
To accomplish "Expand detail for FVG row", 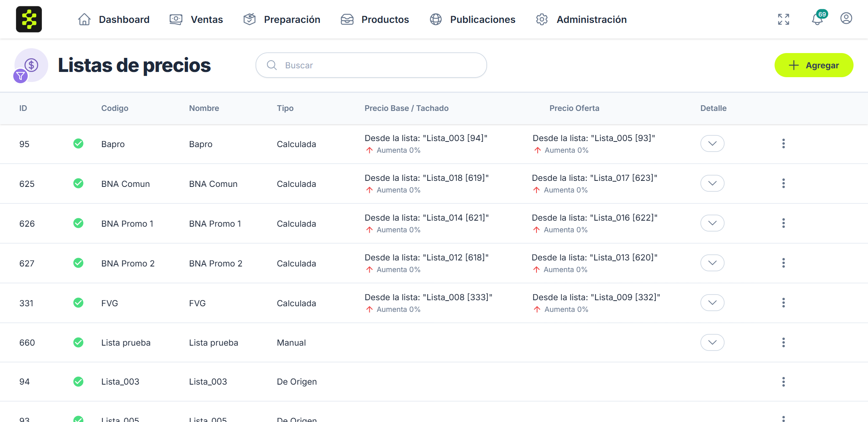I will tap(712, 303).
